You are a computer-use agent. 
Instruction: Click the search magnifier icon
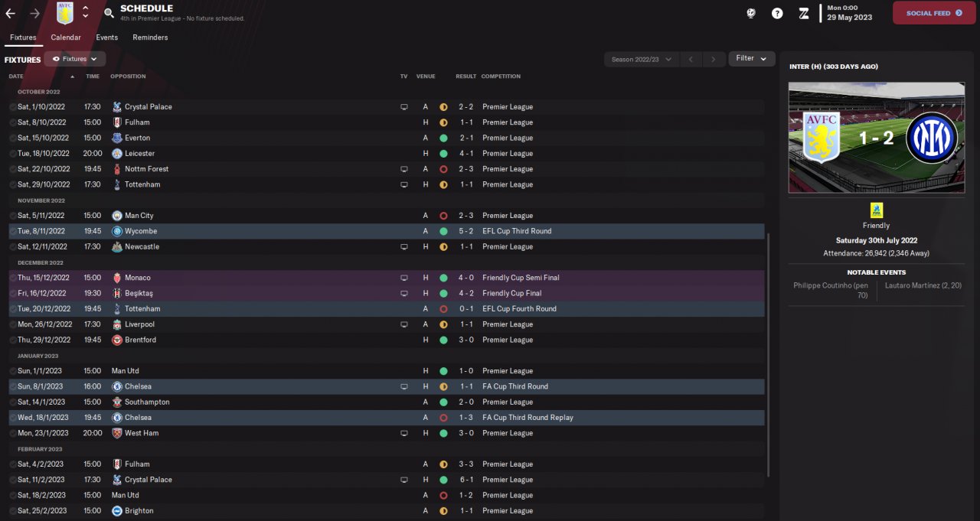click(x=109, y=13)
